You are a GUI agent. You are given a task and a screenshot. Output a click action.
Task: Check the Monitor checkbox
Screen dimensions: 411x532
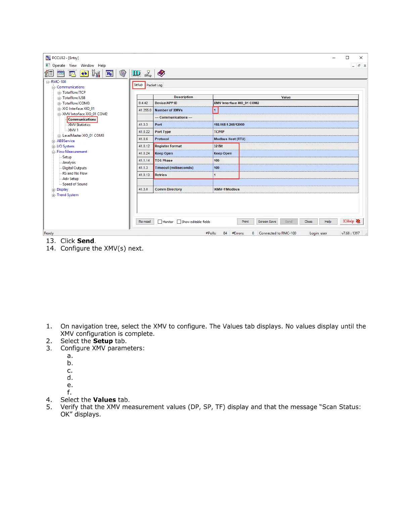coord(160,222)
